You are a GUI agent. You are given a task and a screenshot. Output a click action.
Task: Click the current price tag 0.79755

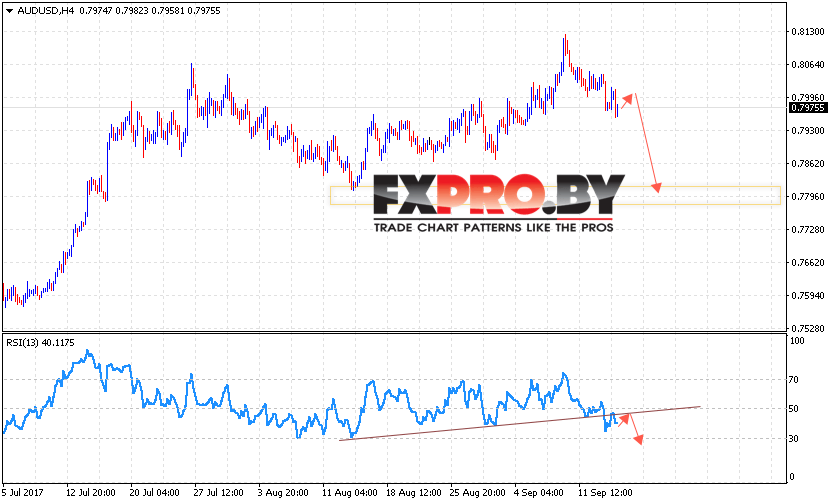[x=807, y=108]
